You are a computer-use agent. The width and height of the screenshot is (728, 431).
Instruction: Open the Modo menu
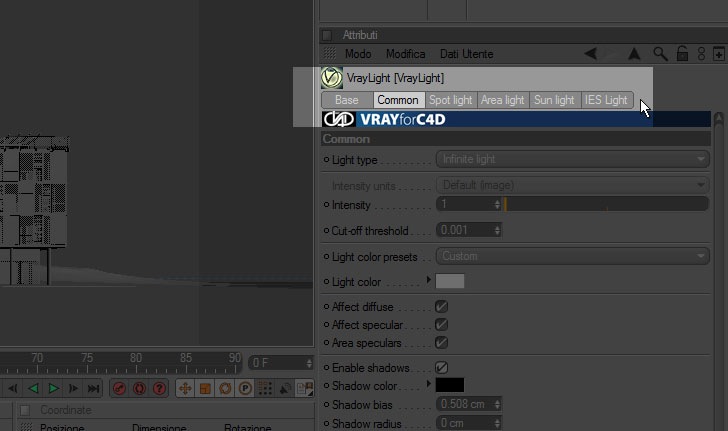[x=358, y=54]
